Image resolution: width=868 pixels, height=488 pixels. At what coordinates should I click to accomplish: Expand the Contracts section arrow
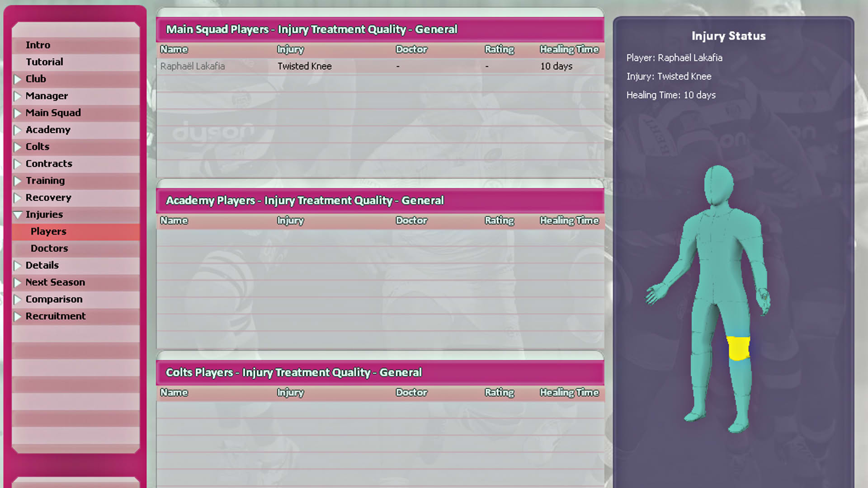coord(18,164)
